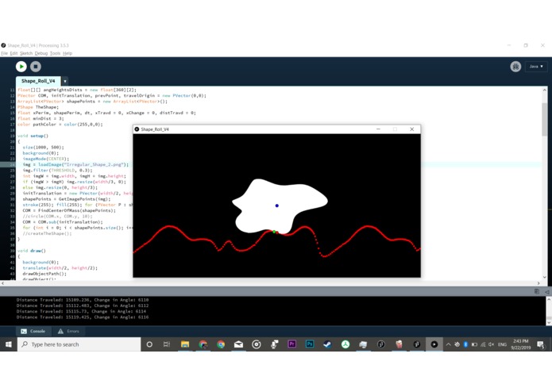The height and width of the screenshot is (392, 552).
Task: Select the Shape_Roll_V4 editor tab
Action: point(38,81)
